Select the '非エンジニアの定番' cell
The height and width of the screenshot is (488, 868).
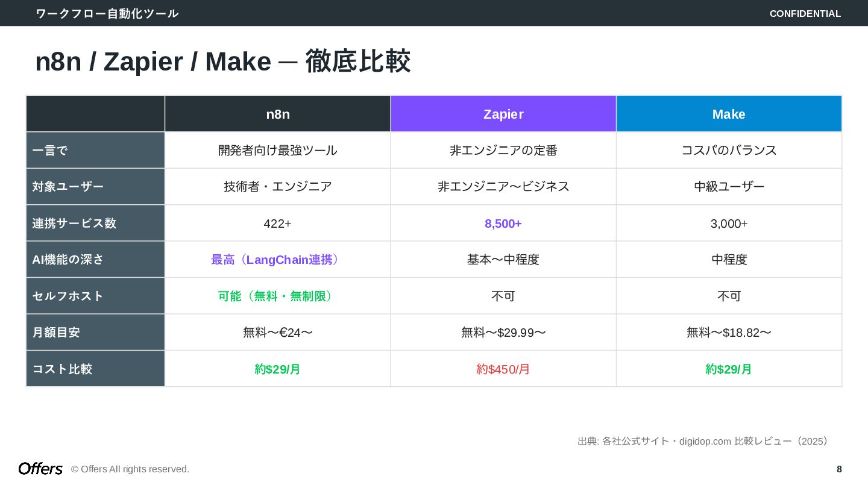(x=503, y=151)
